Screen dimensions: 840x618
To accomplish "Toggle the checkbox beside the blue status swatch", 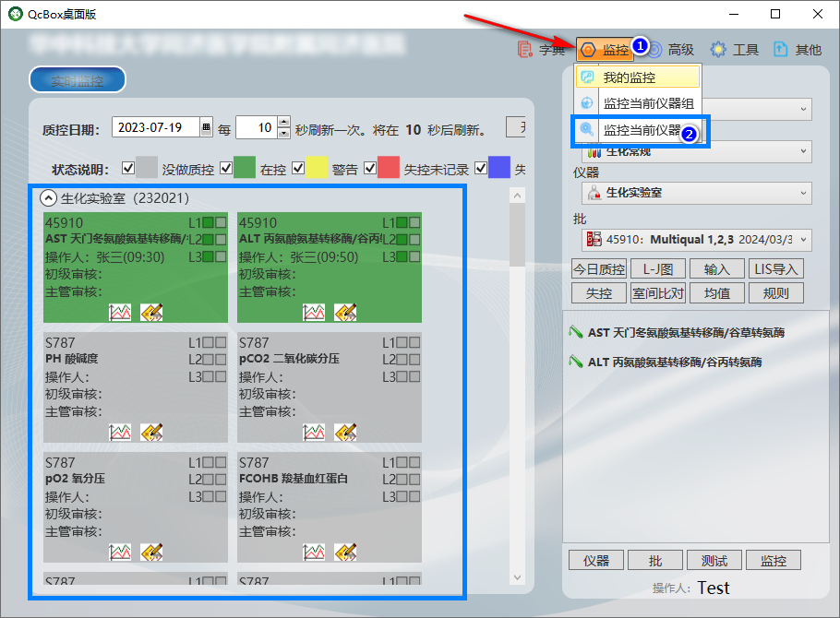I will pos(481,168).
